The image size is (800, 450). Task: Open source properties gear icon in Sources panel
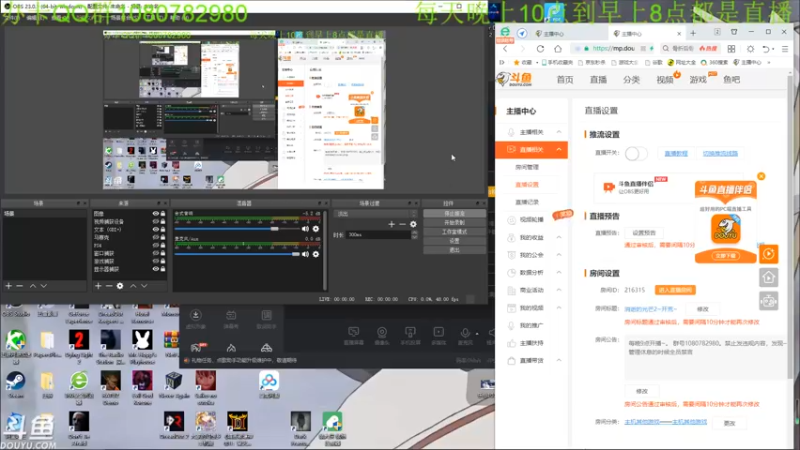click(120, 286)
